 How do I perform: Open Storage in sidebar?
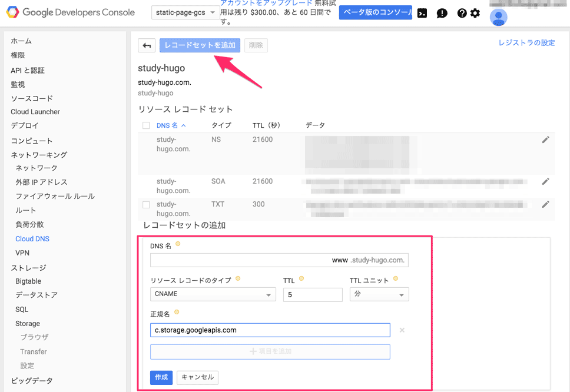pos(28,323)
